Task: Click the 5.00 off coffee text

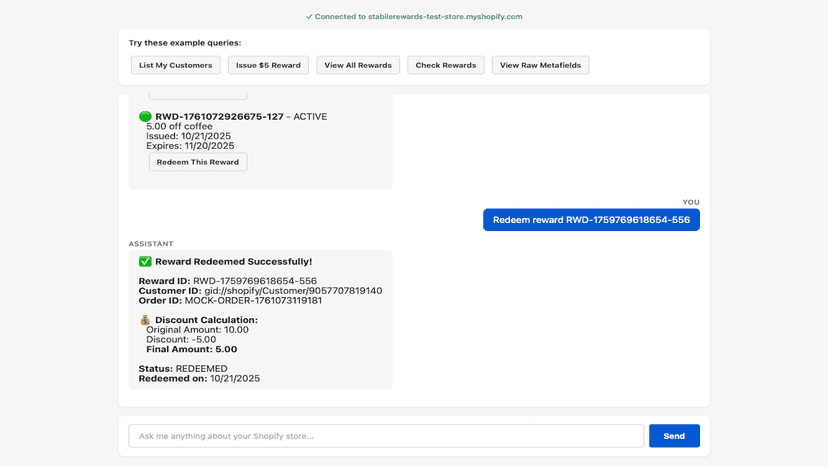Action: (180, 126)
